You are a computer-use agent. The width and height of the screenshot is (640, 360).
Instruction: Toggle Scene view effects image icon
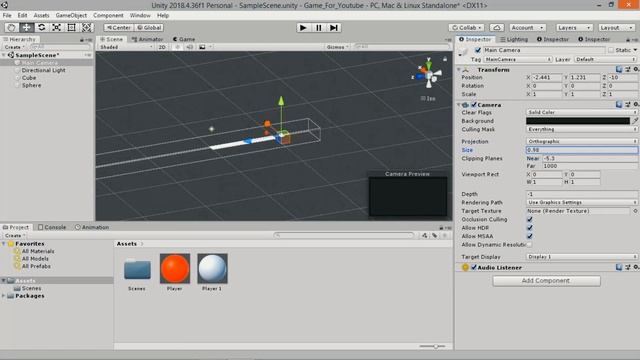click(x=202, y=47)
